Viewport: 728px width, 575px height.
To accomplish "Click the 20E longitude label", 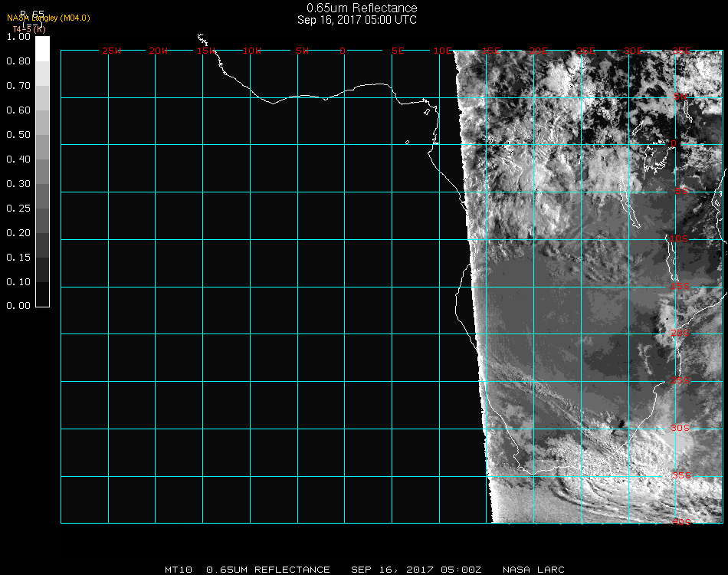I will pos(538,51).
